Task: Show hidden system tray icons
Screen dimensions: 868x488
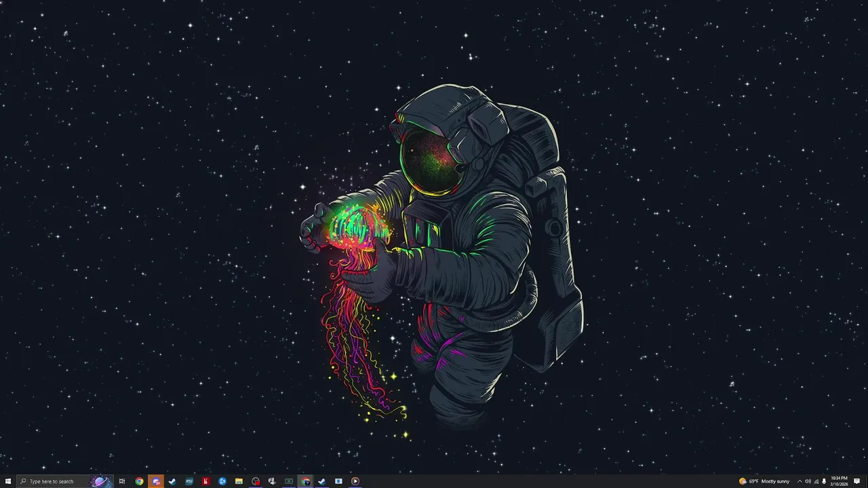Action: [x=800, y=481]
